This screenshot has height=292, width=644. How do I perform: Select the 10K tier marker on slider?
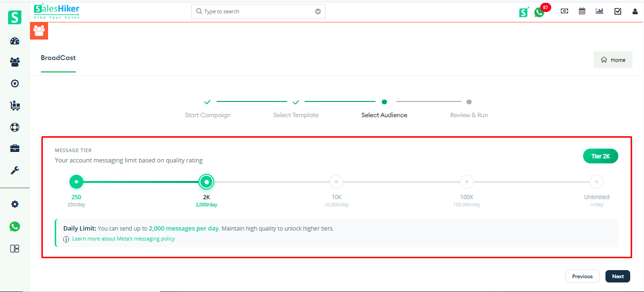pos(337,181)
